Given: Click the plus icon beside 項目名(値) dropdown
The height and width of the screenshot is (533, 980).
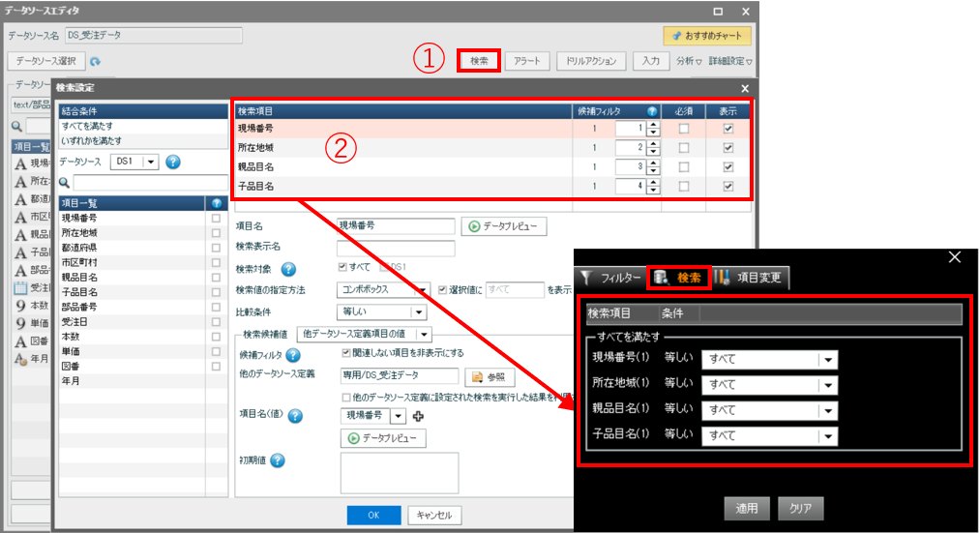Looking at the screenshot, I should [x=419, y=416].
